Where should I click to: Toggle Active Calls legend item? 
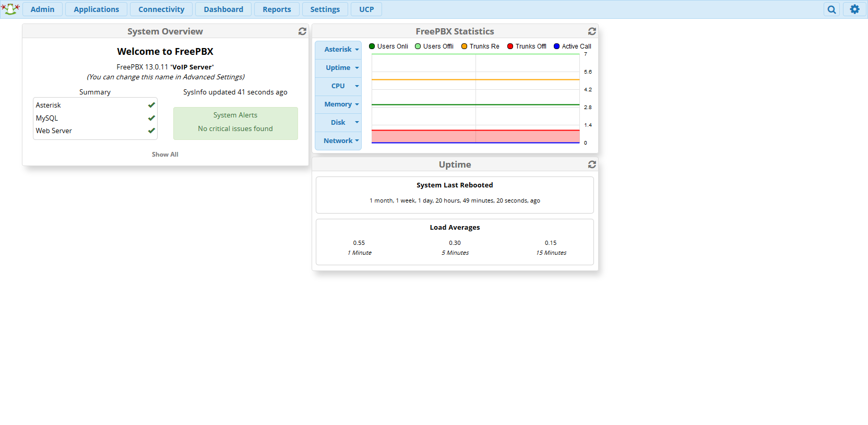[573, 46]
